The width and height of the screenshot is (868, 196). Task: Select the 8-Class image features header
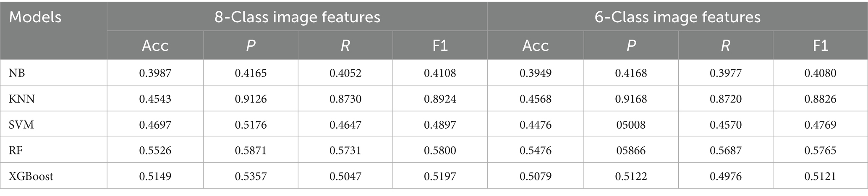pos(297,17)
